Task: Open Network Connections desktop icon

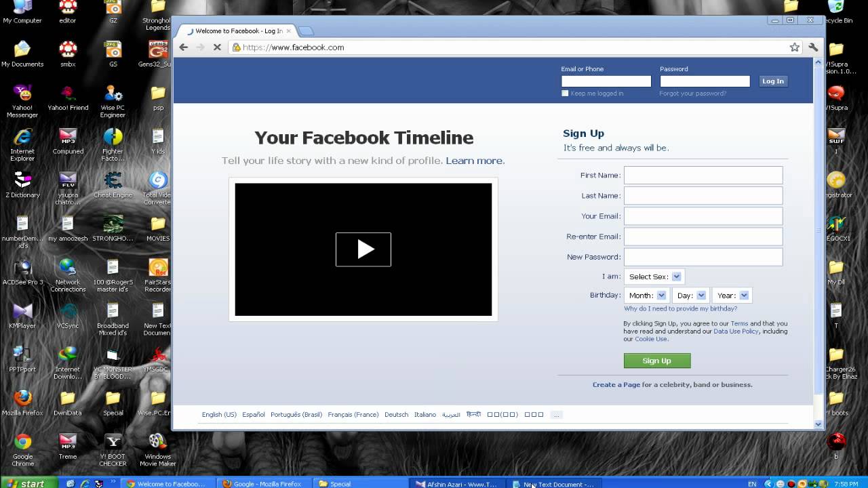Action: 68,275
